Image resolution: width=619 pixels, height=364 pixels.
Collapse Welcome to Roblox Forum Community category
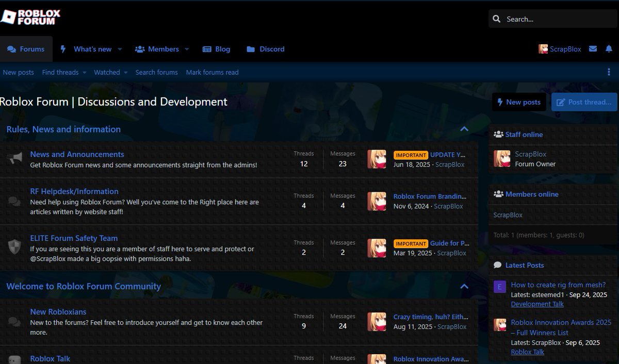pos(464,286)
